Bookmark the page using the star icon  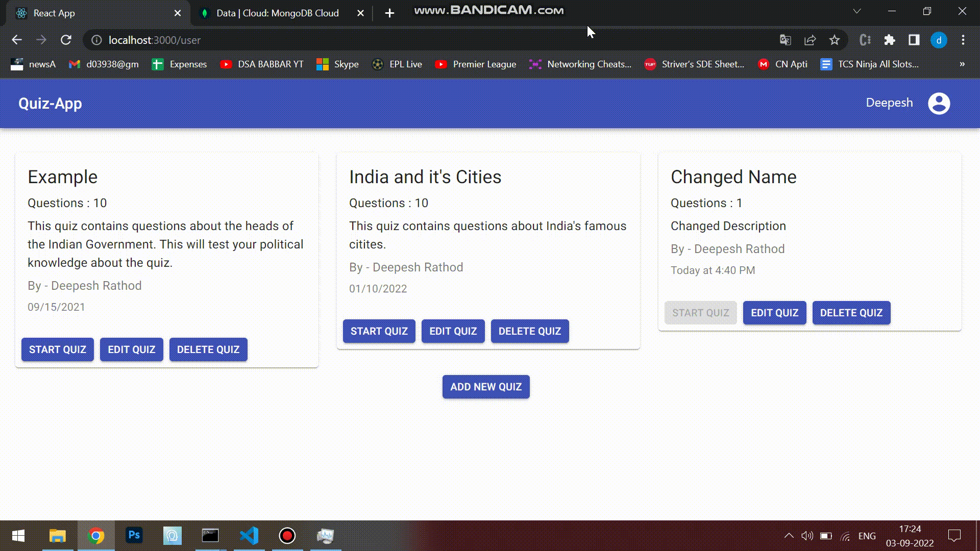tap(835, 40)
